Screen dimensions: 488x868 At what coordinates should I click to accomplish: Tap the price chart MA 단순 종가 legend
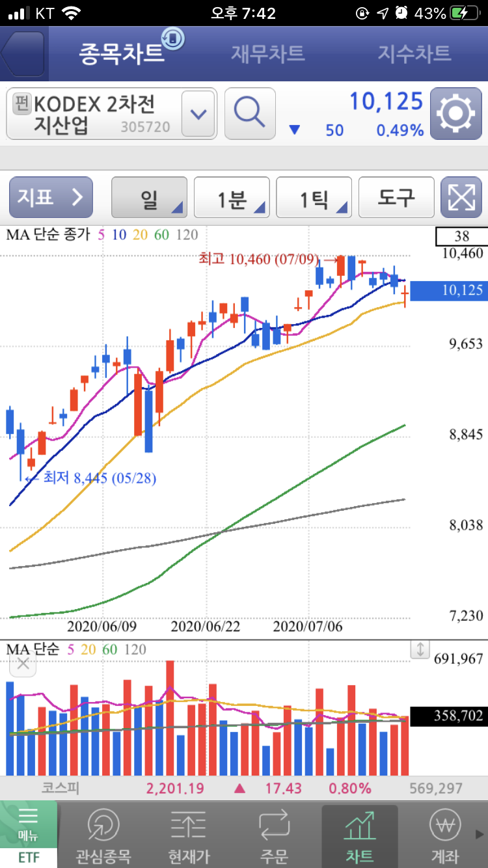102,235
